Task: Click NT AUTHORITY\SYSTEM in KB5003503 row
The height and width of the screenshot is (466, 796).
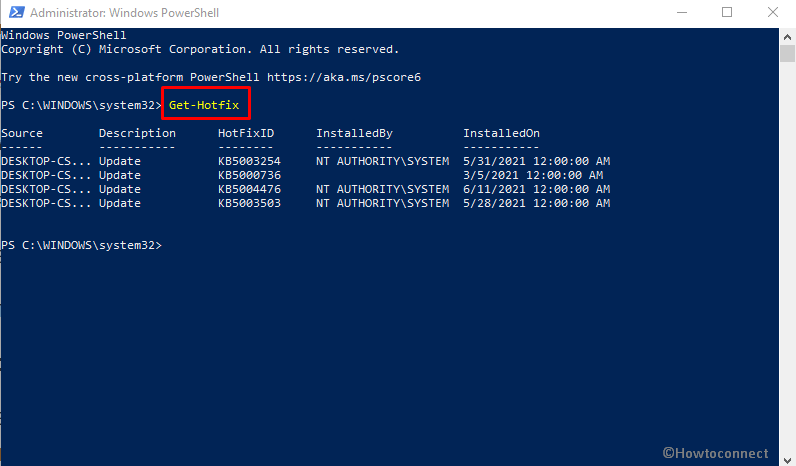Action: [x=383, y=203]
